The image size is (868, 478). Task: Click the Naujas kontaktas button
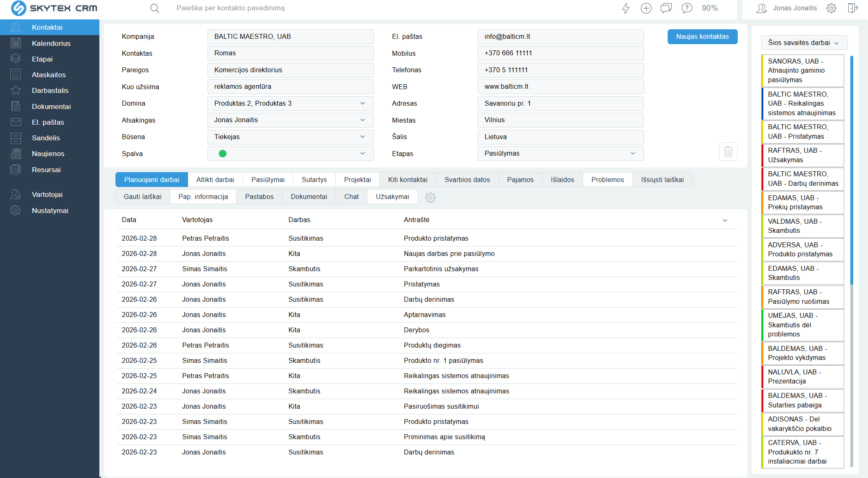coord(703,37)
